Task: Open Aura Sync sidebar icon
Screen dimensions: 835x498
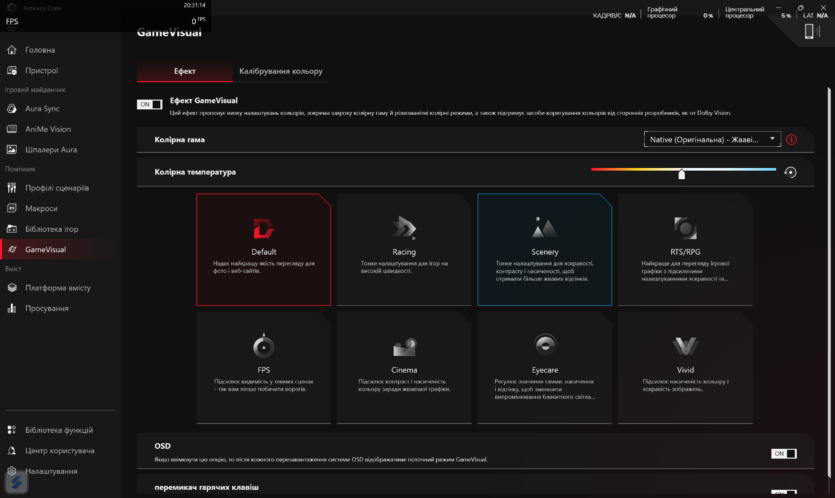Action: pyautogui.click(x=12, y=109)
